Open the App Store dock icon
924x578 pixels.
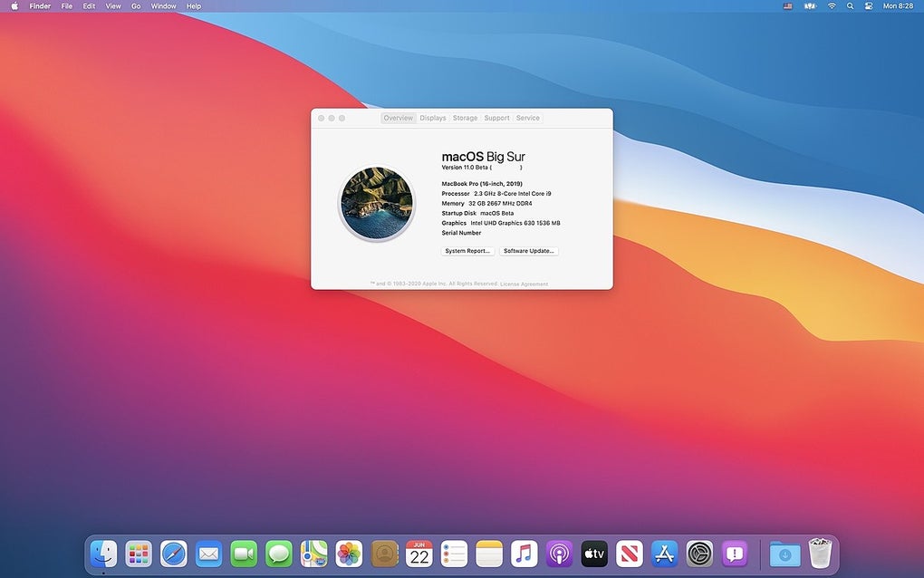pyautogui.click(x=665, y=553)
